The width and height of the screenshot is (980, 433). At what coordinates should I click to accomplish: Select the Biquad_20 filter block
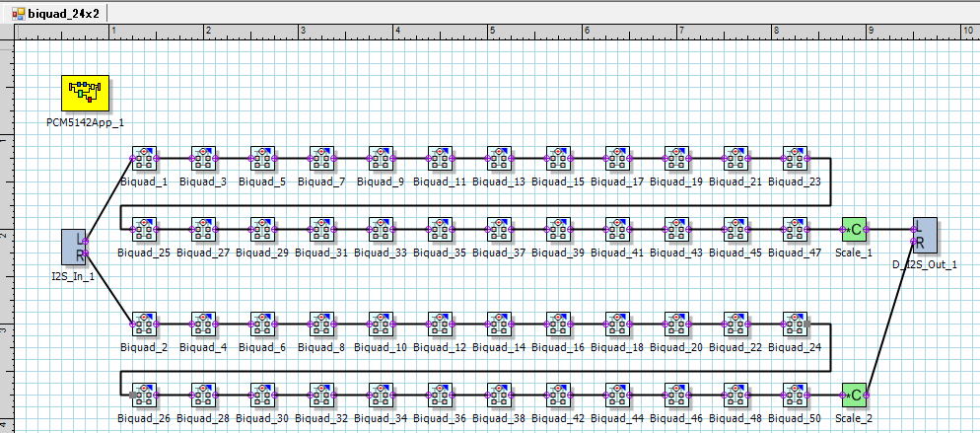[x=676, y=325]
